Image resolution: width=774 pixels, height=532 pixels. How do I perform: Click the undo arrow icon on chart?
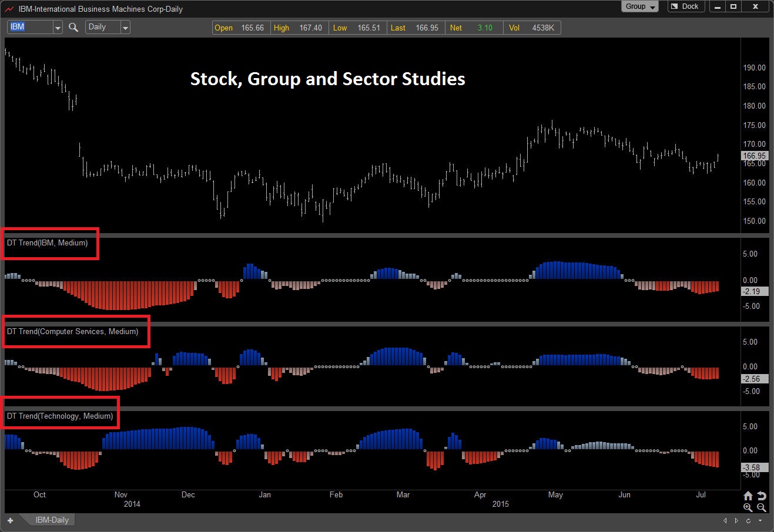pyautogui.click(x=761, y=496)
